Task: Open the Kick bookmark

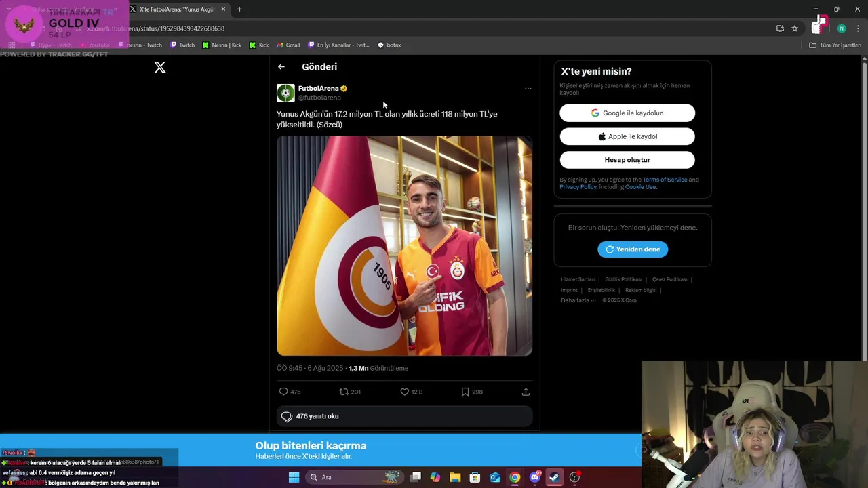Action: (259, 45)
